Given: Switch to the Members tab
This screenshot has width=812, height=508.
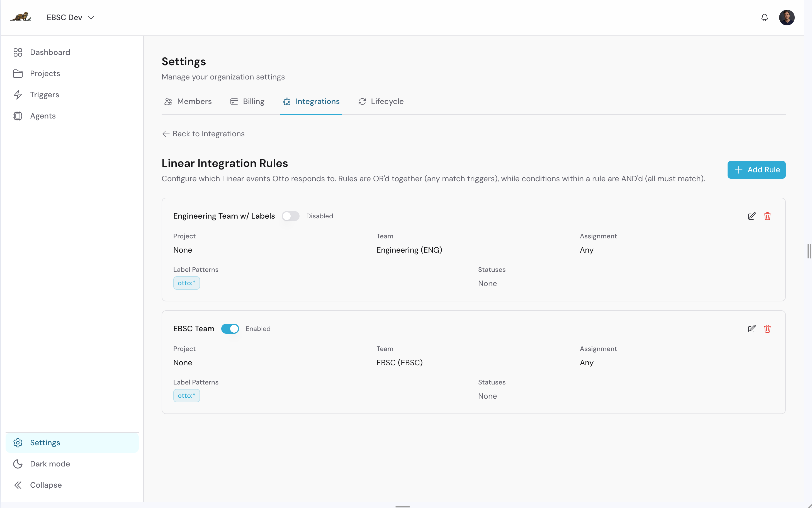Looking at the screenshot, I should [188, 101].
